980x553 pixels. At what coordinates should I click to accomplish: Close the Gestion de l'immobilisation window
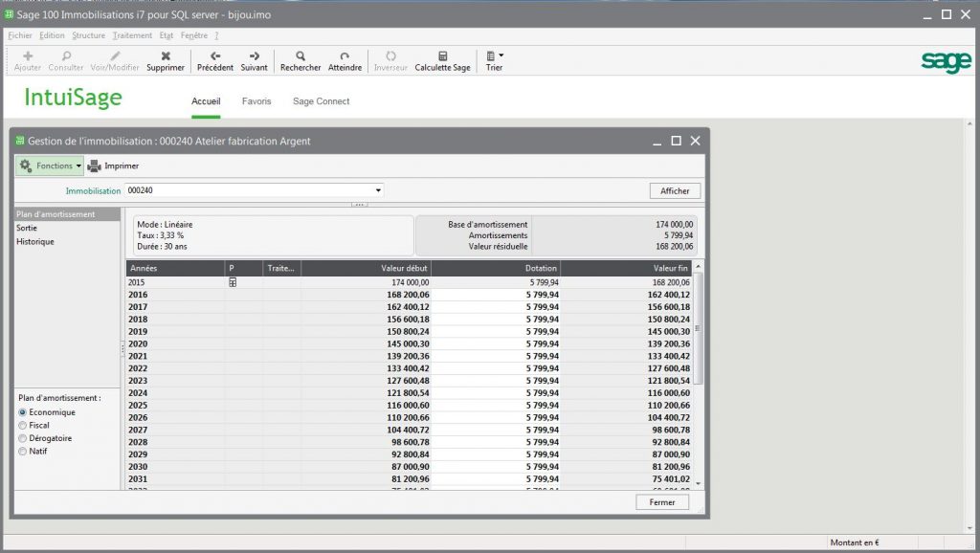pyautogui.click(x=695, y=141)
